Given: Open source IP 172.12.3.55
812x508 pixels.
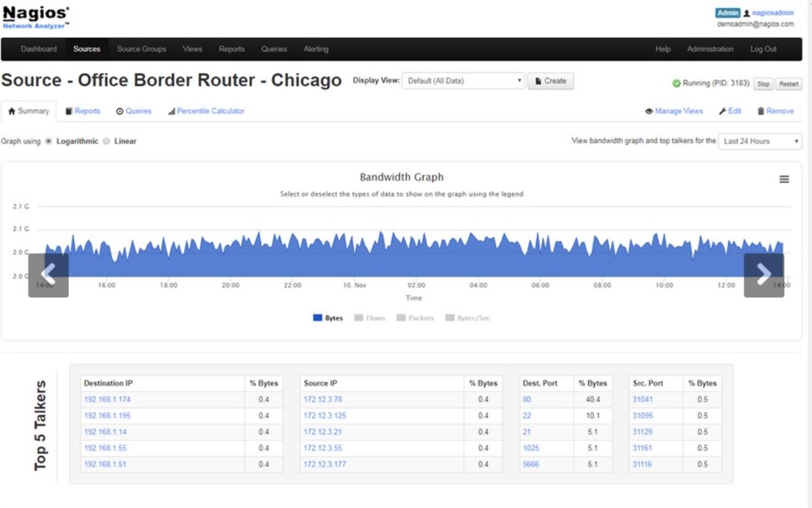Looking at the screenshot, I should click(x=323, y=448).
